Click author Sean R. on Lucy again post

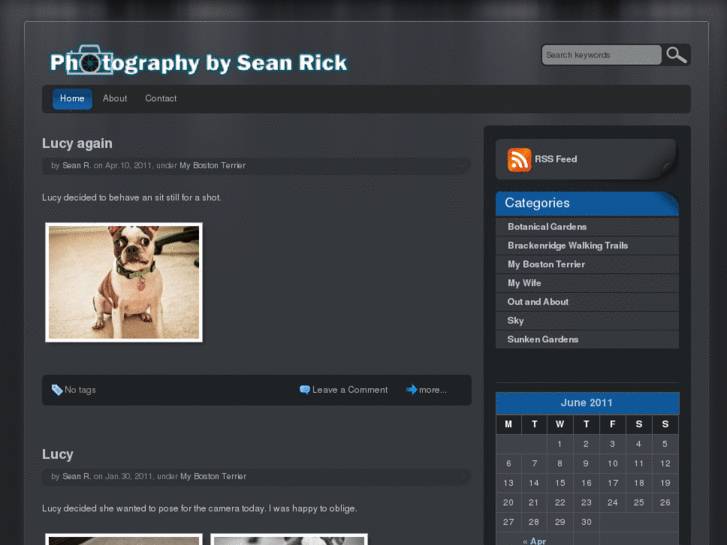[77, 166]
